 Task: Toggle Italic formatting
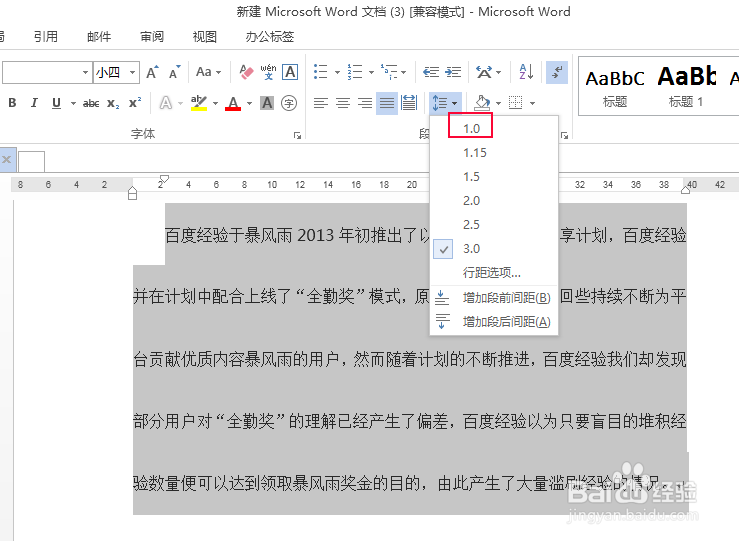(x=34, y=103)
